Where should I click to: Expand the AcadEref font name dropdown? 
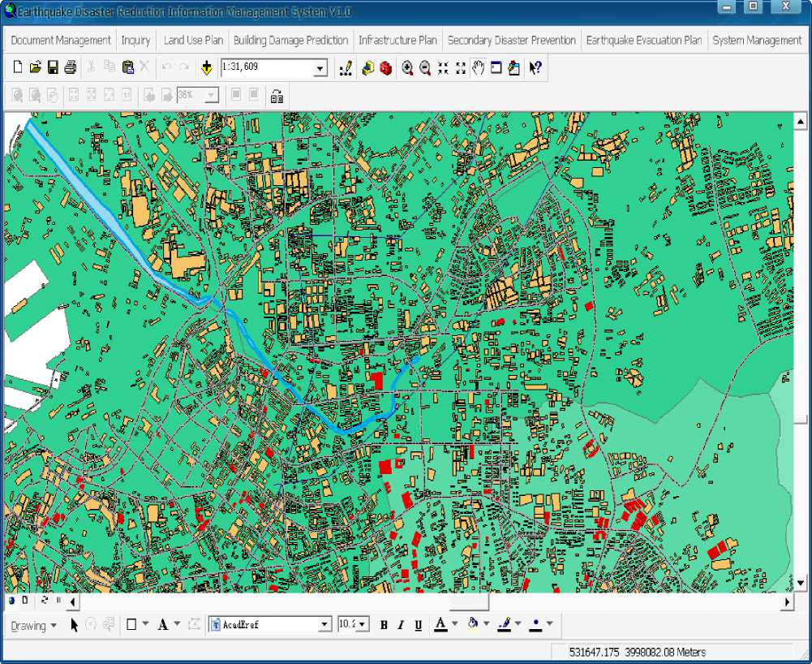coord(324,625)
